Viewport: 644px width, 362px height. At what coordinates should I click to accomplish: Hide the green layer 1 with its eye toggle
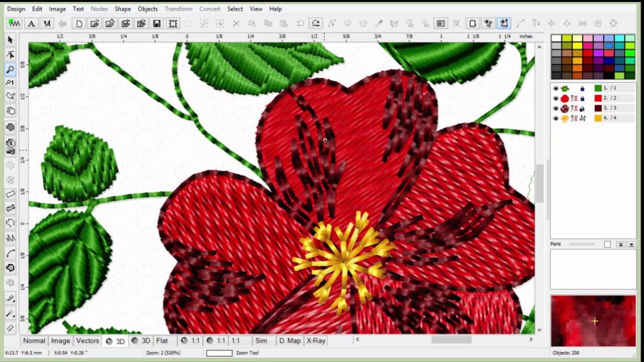(556, 88)
